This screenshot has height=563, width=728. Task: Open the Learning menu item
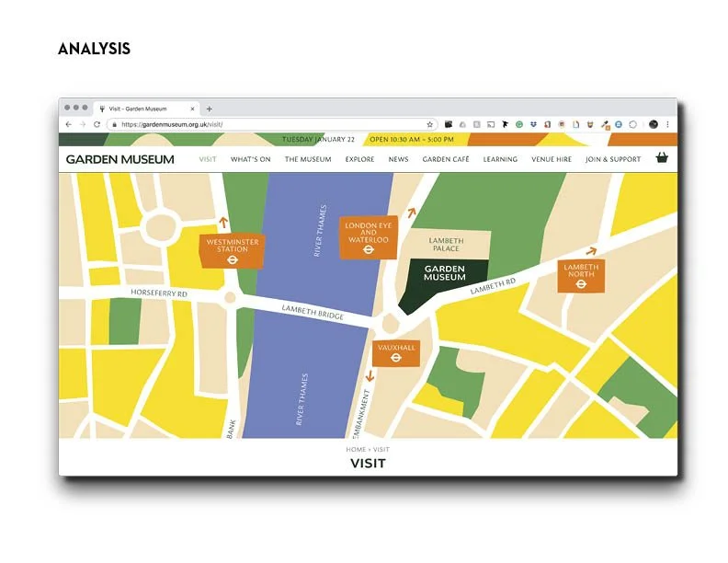(x=500, y=159)
